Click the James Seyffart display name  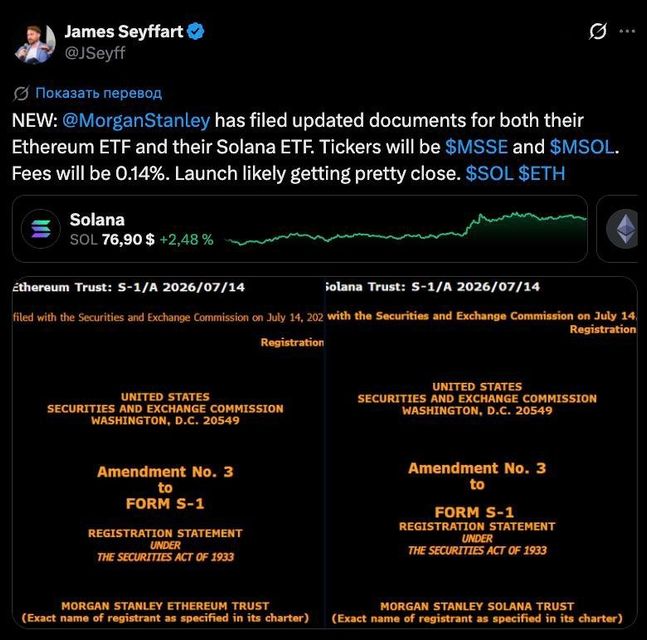[x=124, y=31]
